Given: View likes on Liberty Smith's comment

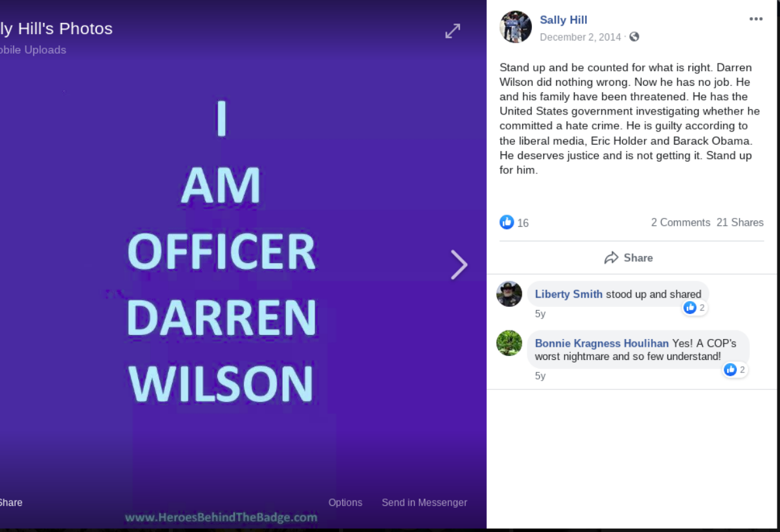Looking at the screenshot, I should pos(694,308).
